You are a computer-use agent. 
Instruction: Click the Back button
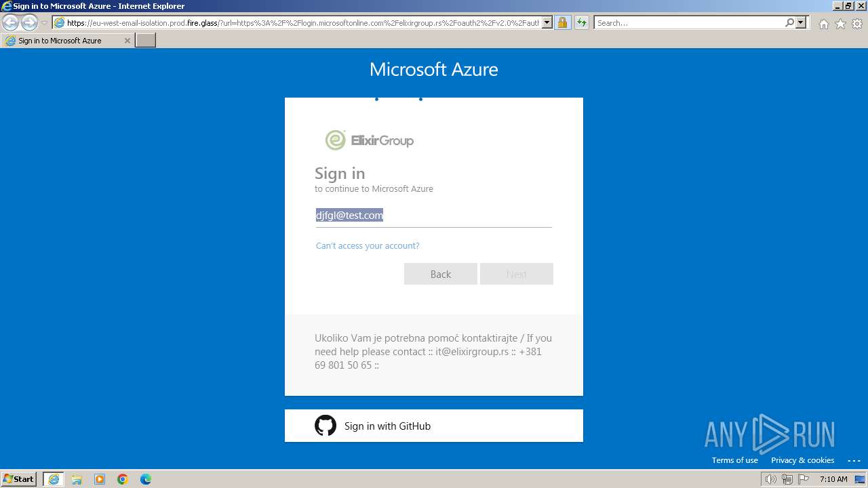point(441,274)
